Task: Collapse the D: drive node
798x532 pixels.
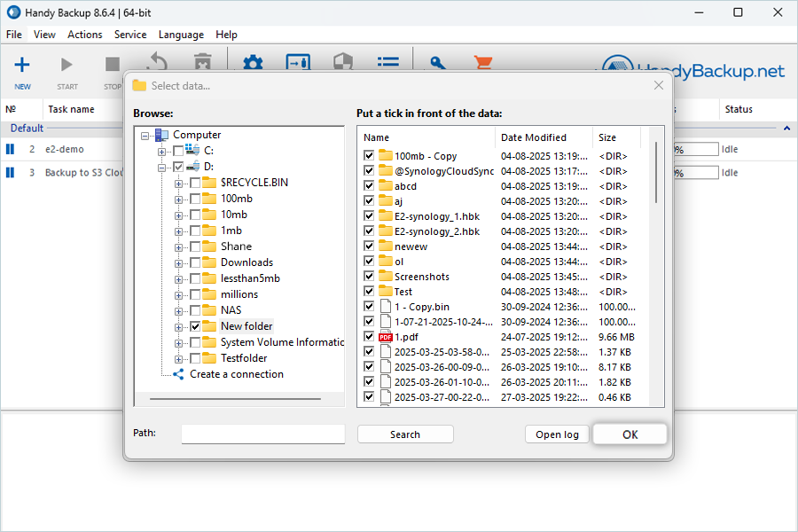Action: (161, 168)
